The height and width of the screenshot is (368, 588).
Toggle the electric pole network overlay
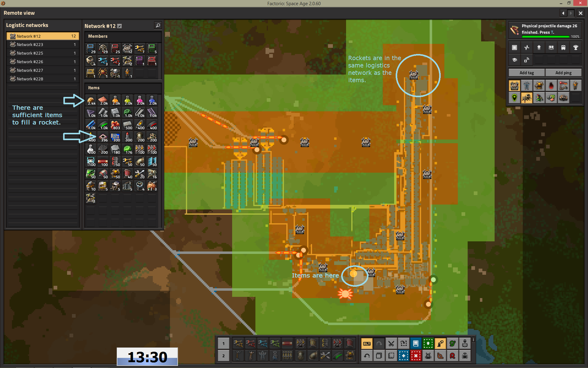[x=527, y=86]
